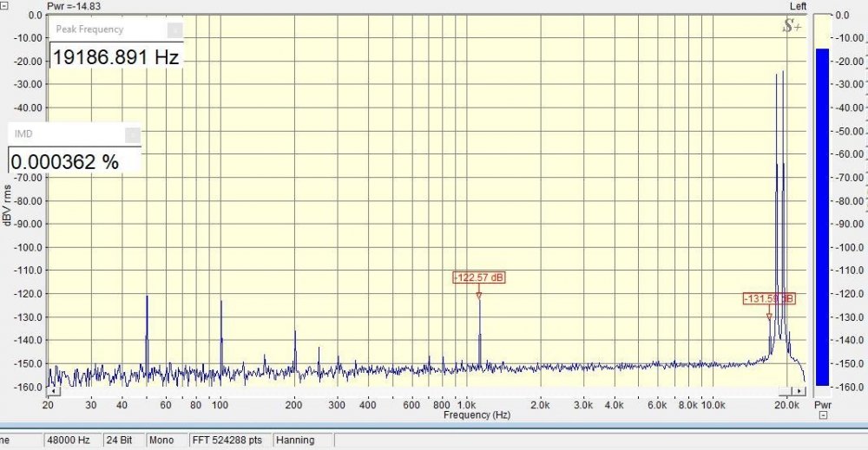Click the Peak Frequency value 19186.891 Hz
Screen dimensions: 868x450
tap(115, 58)
